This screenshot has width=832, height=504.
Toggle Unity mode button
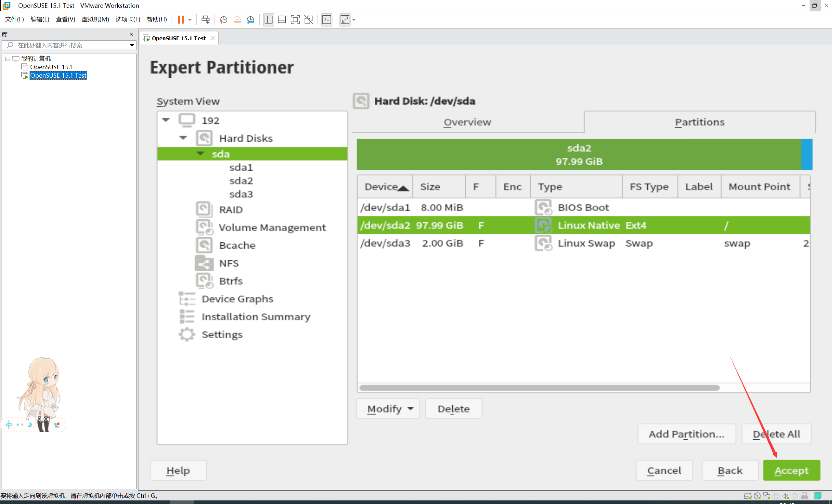(308, 19)
